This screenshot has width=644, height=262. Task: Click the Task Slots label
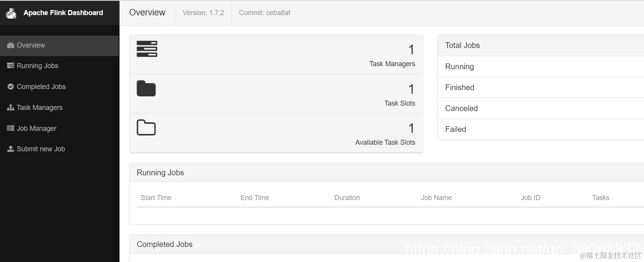coord(400,103)
